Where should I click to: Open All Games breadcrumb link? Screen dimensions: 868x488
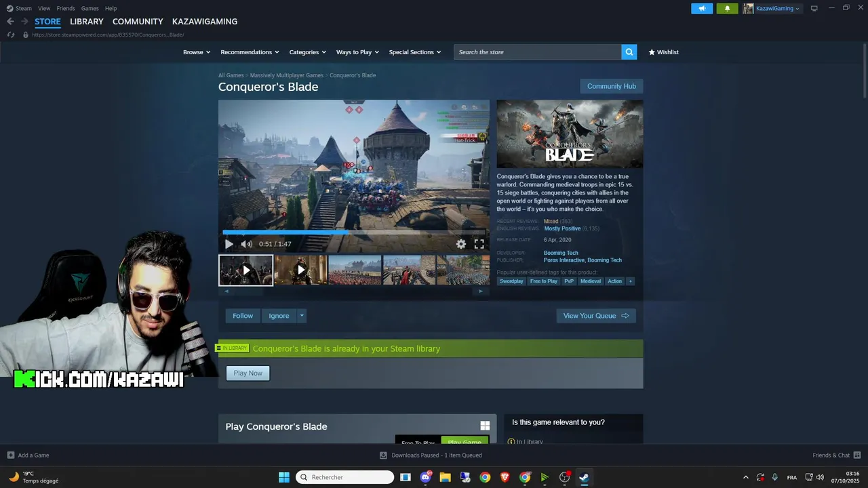click(x=231, y=75)
